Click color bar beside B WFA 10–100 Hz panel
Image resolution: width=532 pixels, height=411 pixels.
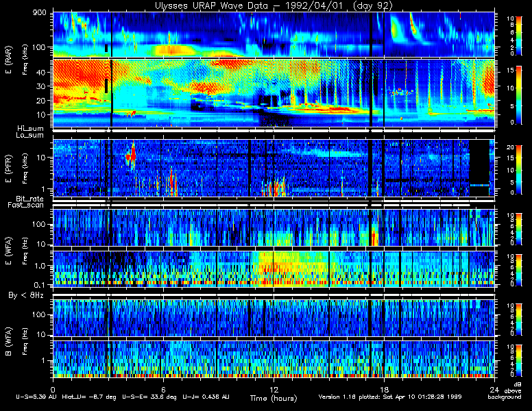519,319
